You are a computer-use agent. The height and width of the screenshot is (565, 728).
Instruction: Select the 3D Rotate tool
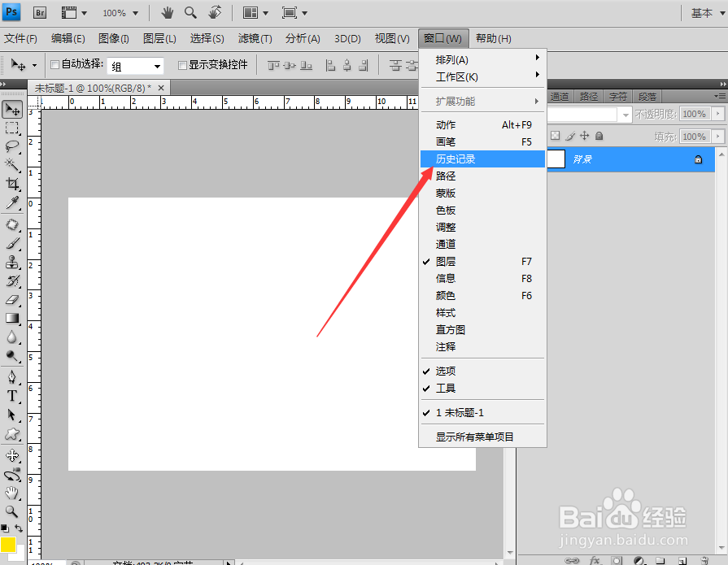12,455
